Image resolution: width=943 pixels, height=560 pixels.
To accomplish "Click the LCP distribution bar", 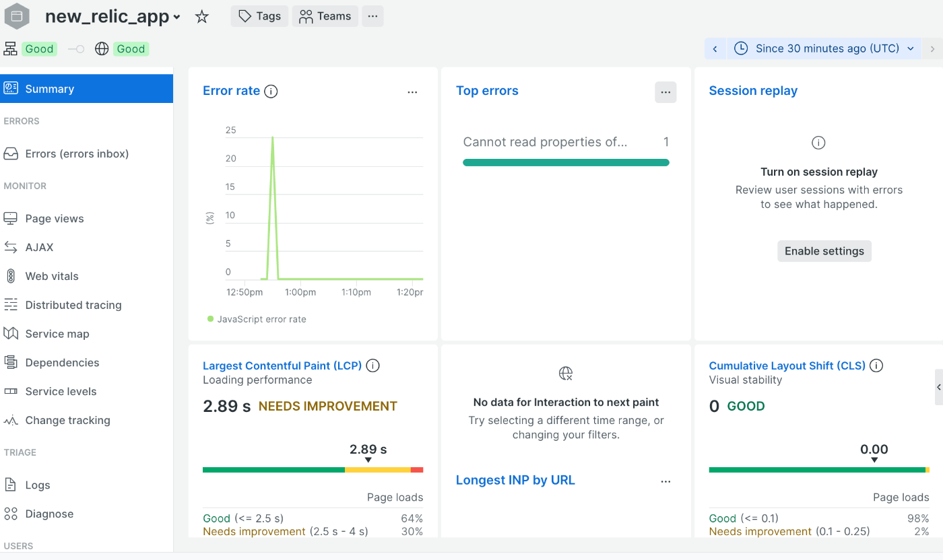I will click(x=313, y=470).
